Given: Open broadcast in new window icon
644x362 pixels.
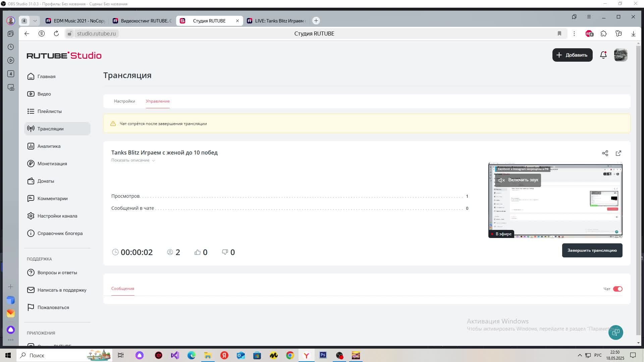Looking at the screenshot, I should (618, 153).
